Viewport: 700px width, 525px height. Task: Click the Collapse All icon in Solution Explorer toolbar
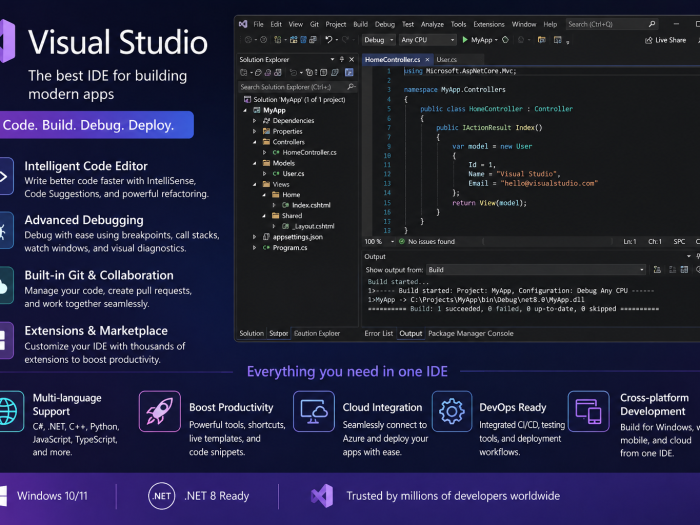(309, 72)
